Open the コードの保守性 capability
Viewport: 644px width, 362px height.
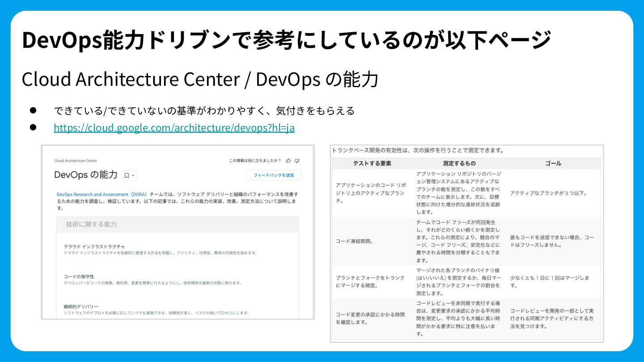coord(79,277)
